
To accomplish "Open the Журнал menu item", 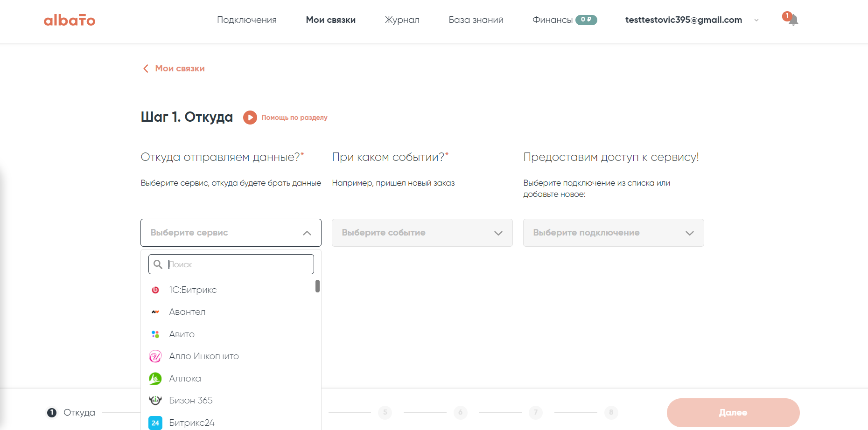I will (x=402, y=20).
